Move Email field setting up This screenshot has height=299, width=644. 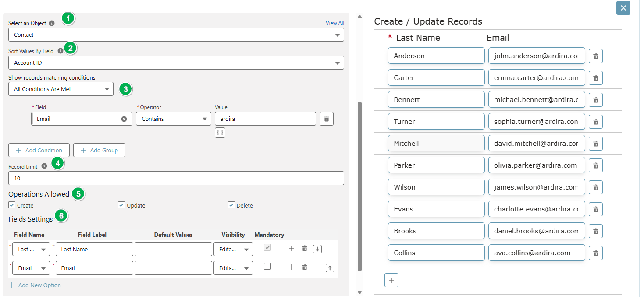coord(330,267)
